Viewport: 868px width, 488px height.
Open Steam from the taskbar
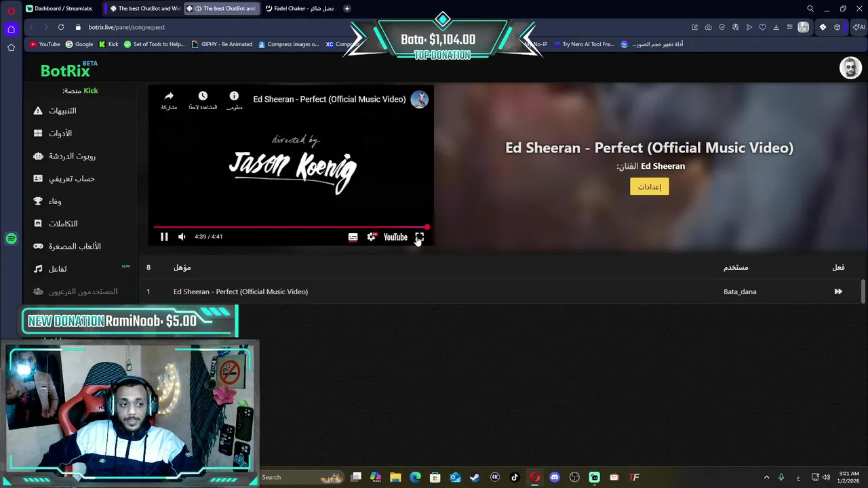coord(475,477)
